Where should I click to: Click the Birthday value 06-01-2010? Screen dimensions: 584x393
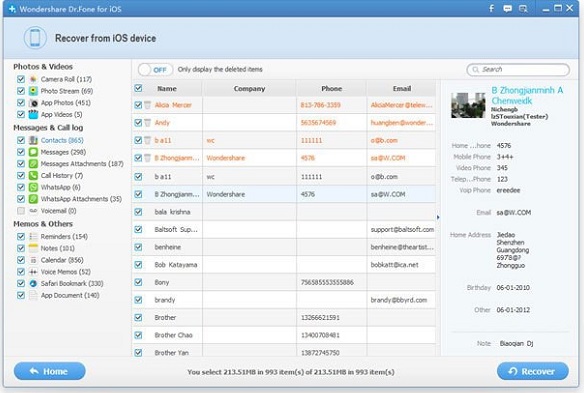point(513,288)
